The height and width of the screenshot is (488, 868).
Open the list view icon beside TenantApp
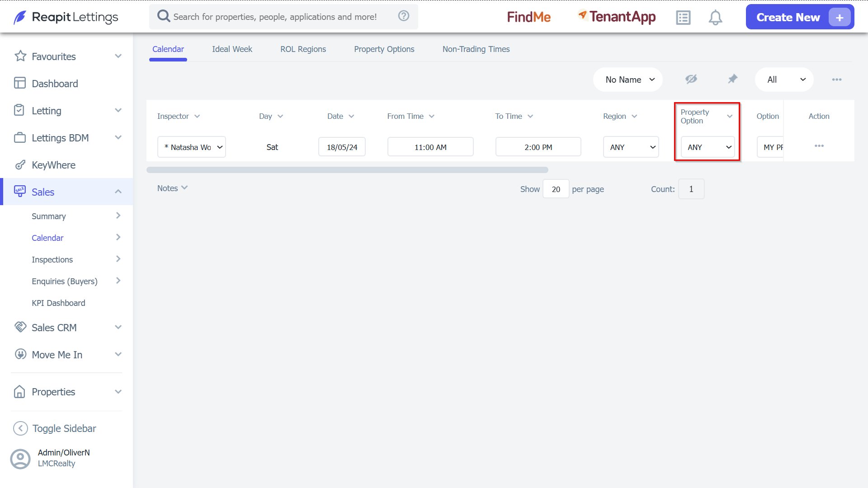[683, 18]
